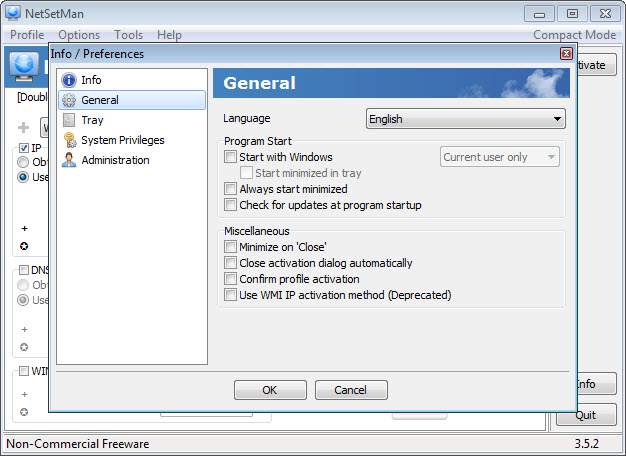This screenshot has width=626, height=456.
Task: Select the System Privileges keys icon
Action: tap(69, 140)
